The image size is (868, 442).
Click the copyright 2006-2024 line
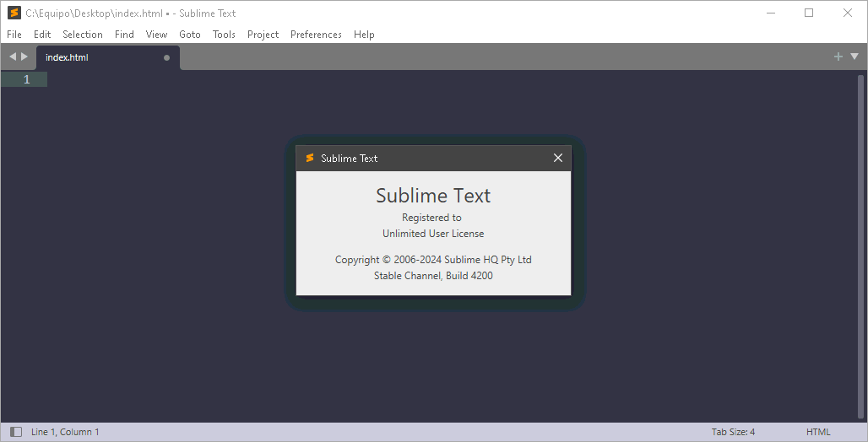pyautogui.click(x=433, y=260)
